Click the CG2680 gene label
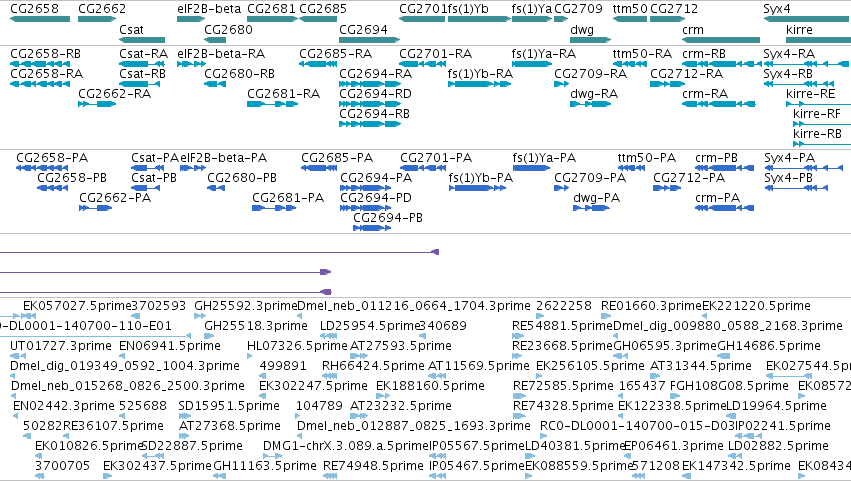 pyautogui.click(x=228, y=30)
